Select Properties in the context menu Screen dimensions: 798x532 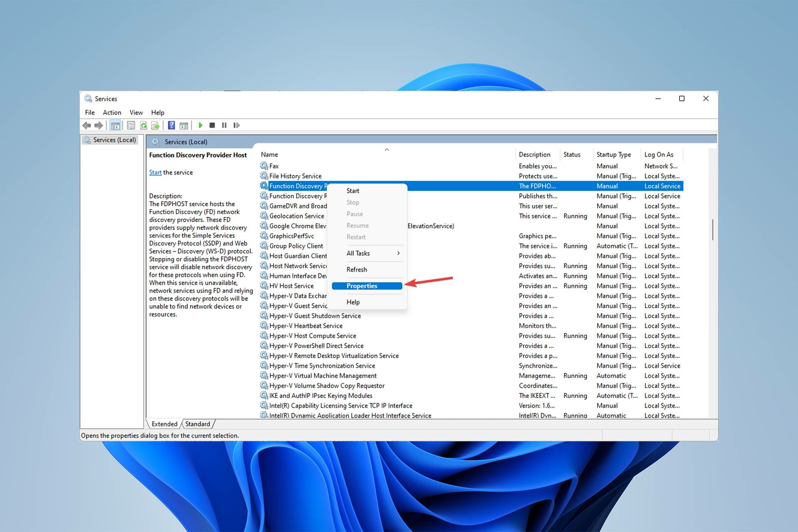coord(367,286)
